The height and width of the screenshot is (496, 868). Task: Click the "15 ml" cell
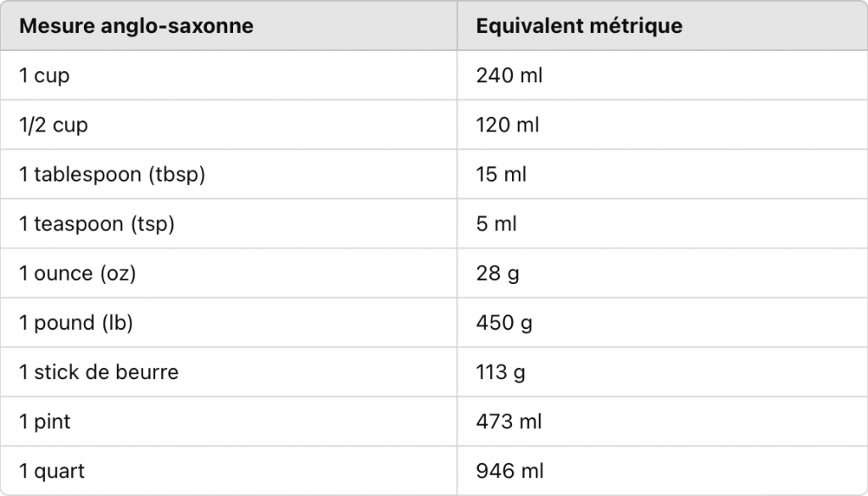[502, 175]
